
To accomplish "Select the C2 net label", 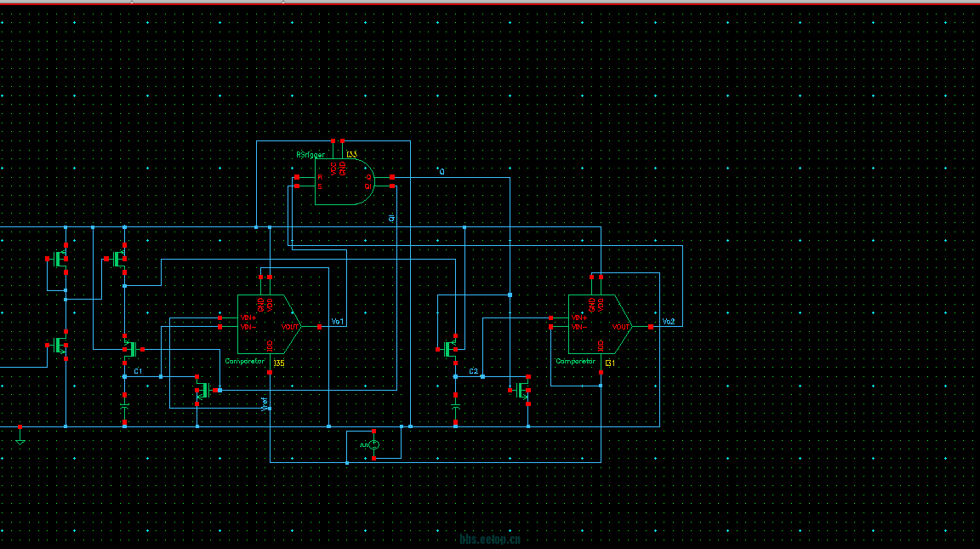I will [x=474, y=371].
